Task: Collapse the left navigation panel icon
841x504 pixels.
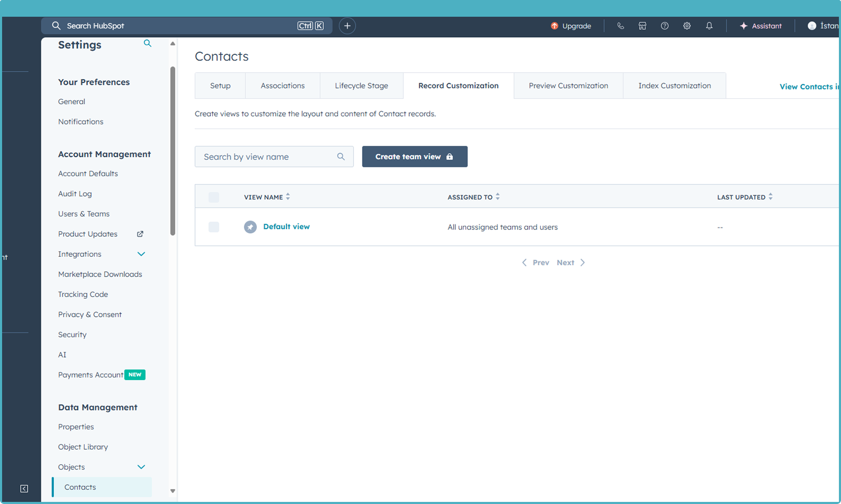Action: pyautogui.click(x=24, y=488)
